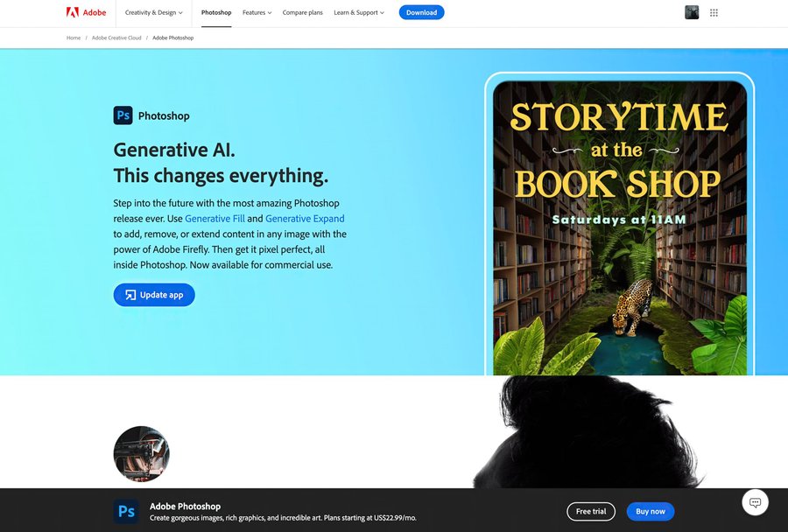The height and width of the screenshot is (532, 788).
Task: Click the Buy now button
Action: (651, 511)
